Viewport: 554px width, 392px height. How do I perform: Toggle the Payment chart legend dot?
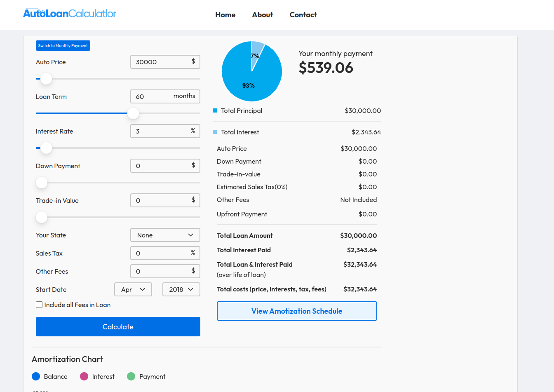click(131, 376)
